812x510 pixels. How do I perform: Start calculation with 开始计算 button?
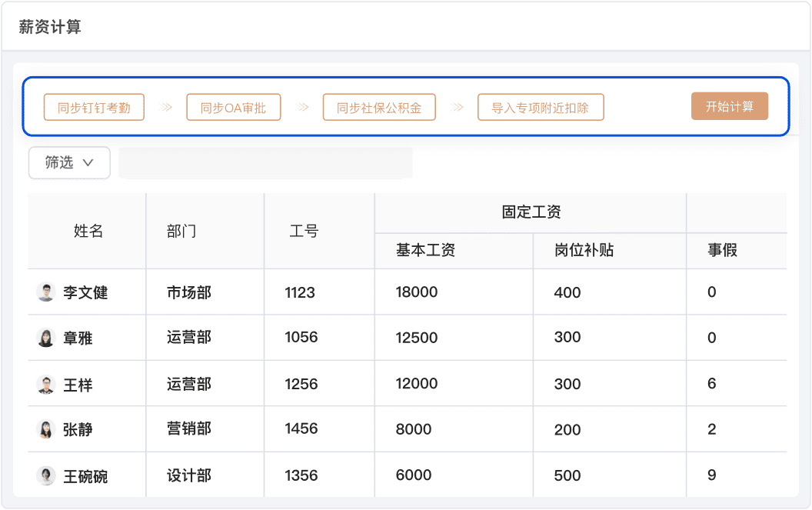point(729,107)
